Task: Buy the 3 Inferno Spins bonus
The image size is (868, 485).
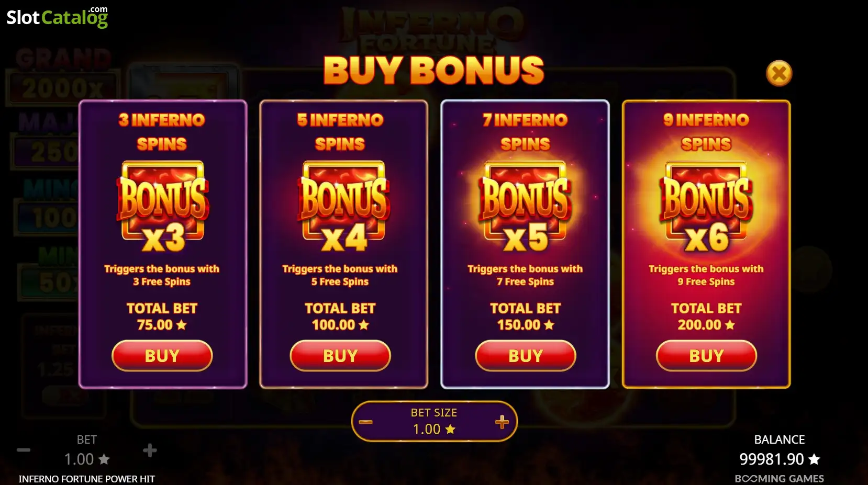Action: (x=162, y=356)
